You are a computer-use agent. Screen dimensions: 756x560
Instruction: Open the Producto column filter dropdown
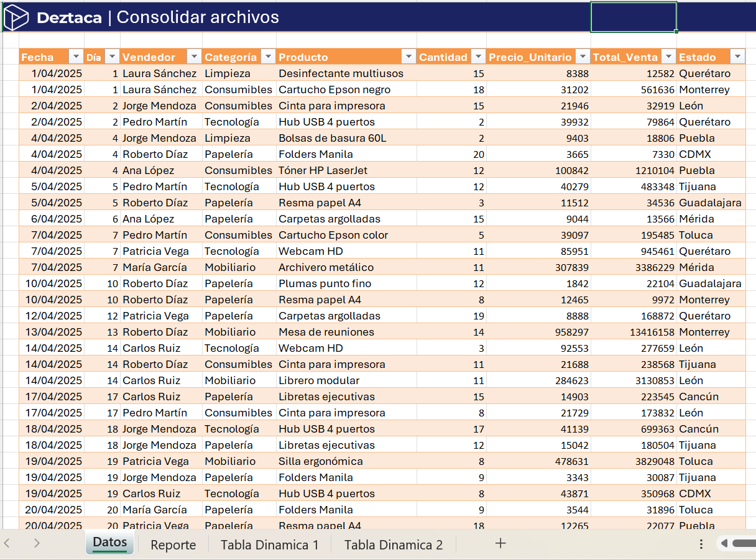(408, 57)
